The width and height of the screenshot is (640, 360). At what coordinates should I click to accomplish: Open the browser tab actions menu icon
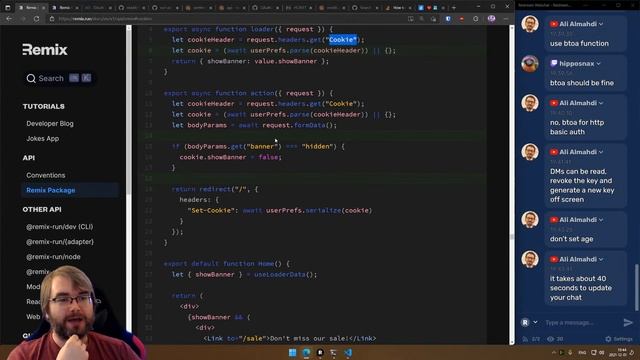(x=7, y=7)
